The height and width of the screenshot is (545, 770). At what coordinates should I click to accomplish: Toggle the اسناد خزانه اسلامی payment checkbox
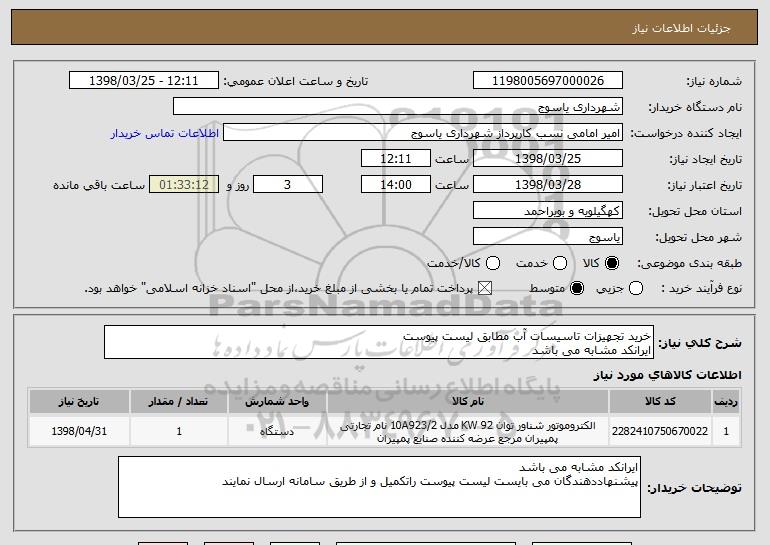click(485, 289)
